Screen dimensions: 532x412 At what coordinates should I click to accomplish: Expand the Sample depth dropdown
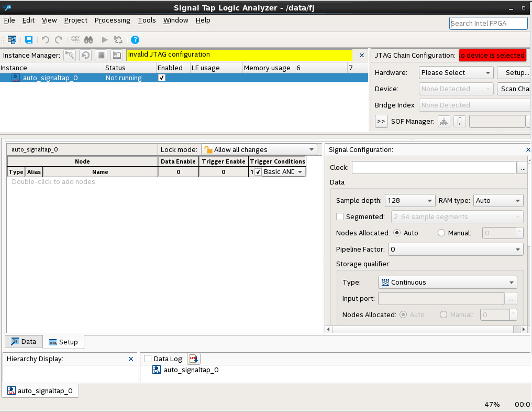(410, 201)
